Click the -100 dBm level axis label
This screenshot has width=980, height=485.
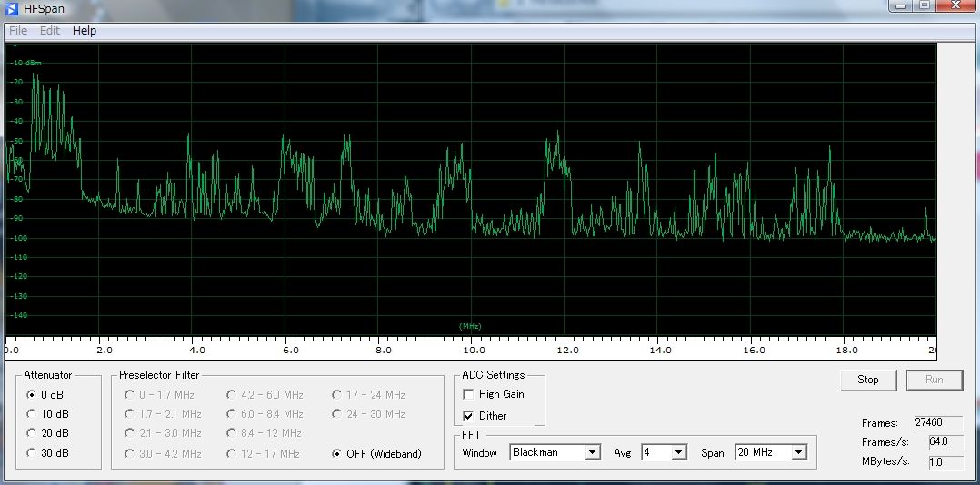click(x=17, y=238)
